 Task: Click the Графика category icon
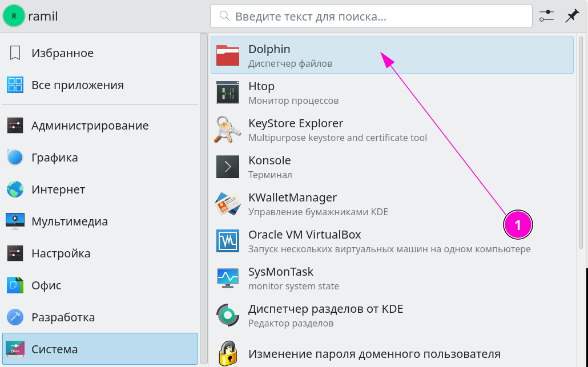click(x=15, y=157)
